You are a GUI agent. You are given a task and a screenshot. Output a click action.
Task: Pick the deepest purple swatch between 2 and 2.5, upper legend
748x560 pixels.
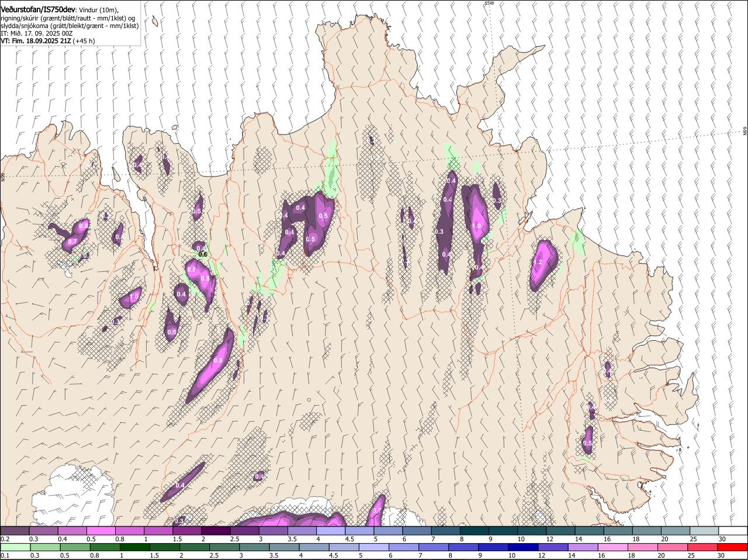point(216,530)
